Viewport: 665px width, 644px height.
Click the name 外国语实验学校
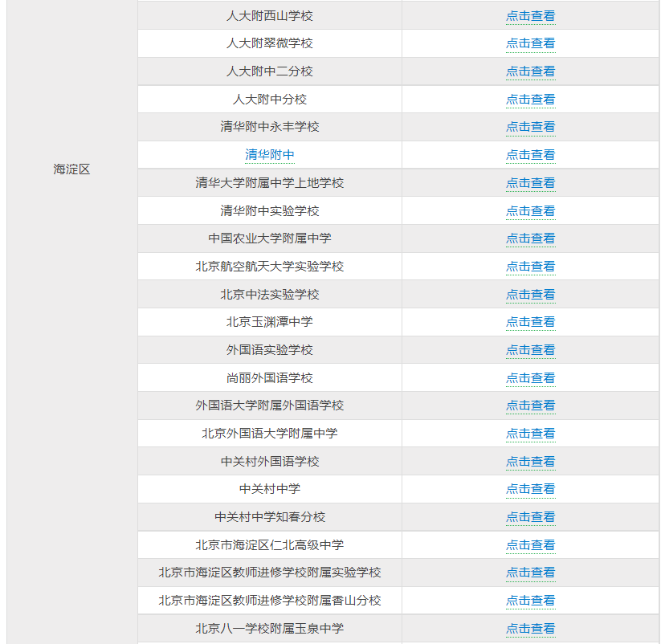[x=270, y=350]
